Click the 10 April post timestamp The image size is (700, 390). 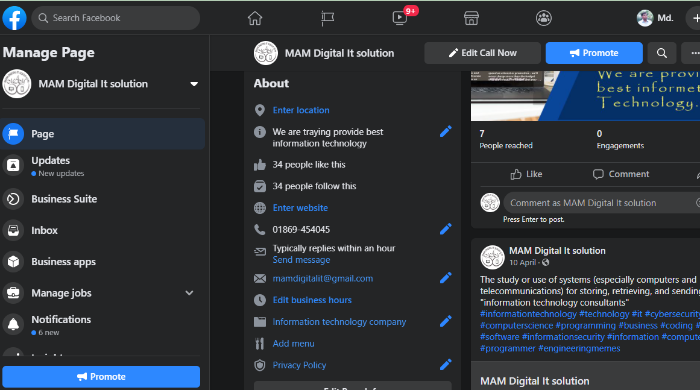[x=523, y=262]
